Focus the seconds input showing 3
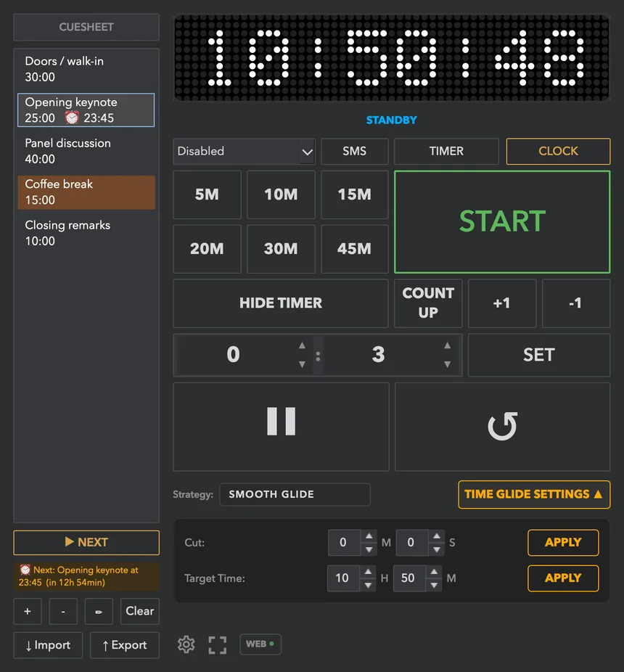Screen dimensions: 624x672 pos(379,355)
